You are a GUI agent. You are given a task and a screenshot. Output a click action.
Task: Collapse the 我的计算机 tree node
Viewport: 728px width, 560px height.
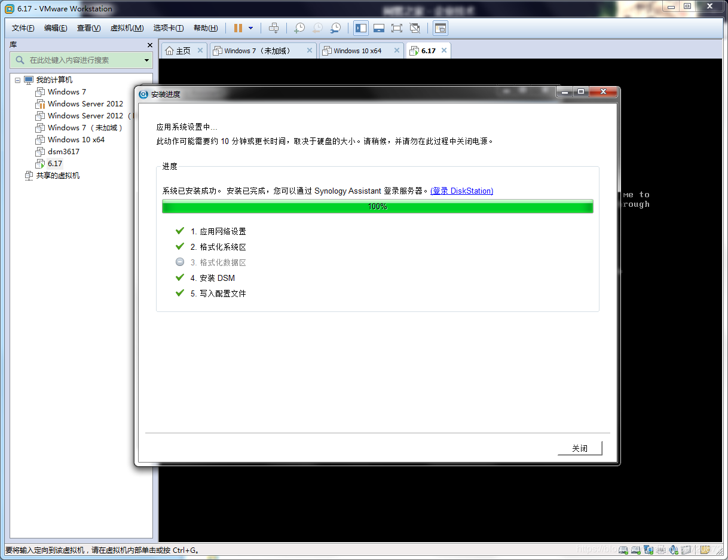click(x=17, y=80)
